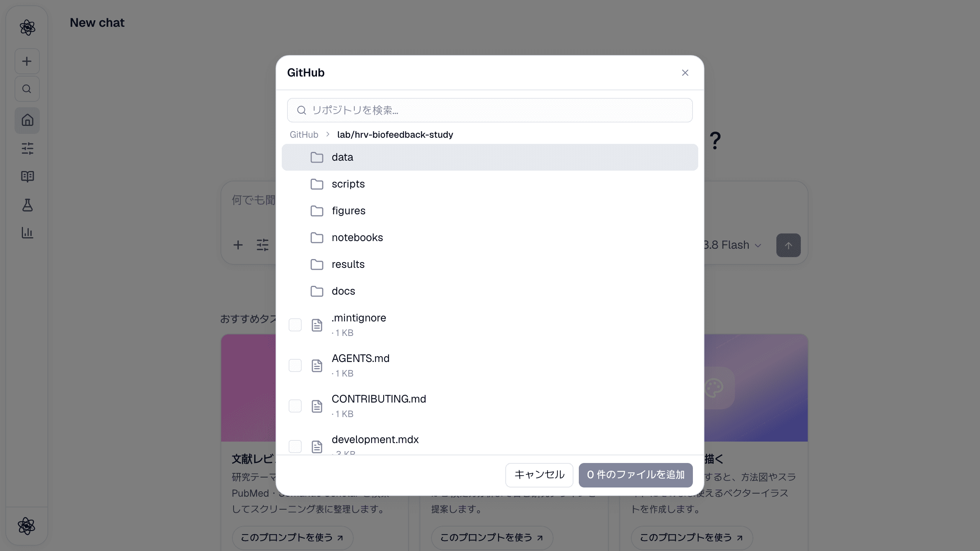Focus the リポジトリを検索 search field

[x=490, y=110]
